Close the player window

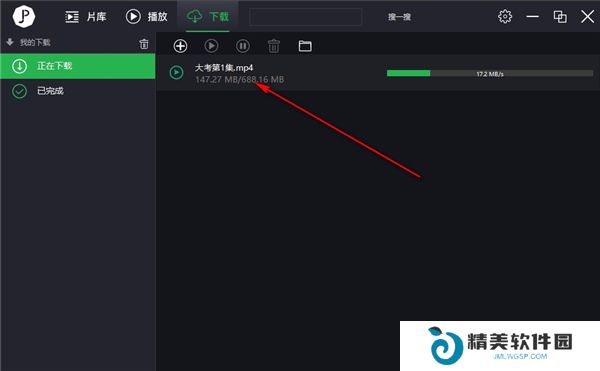coord(587,16)
